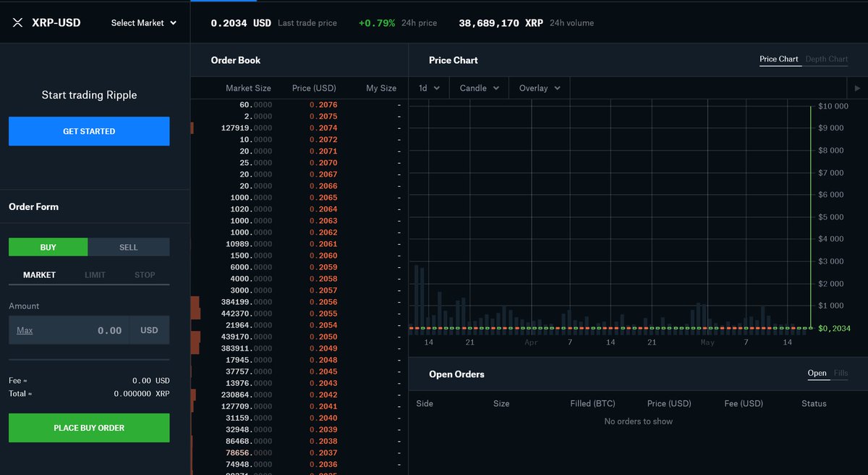The image size is (868, 475).
Task: Click the Max amount link
Action: point(25,330)
